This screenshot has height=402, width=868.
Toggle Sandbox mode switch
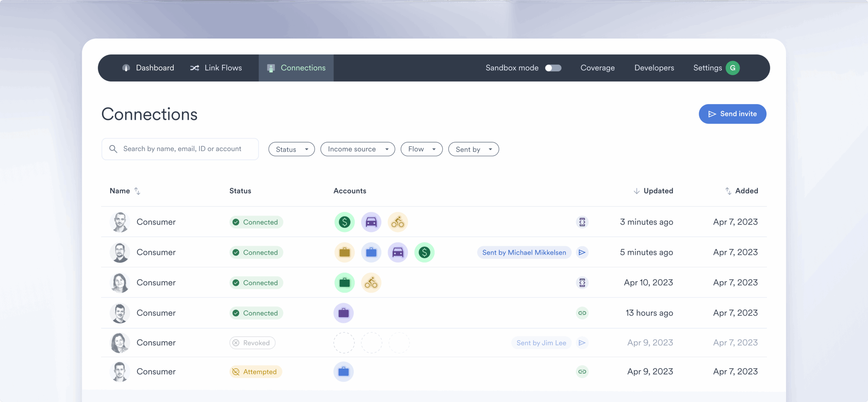(x=553, y=68)
